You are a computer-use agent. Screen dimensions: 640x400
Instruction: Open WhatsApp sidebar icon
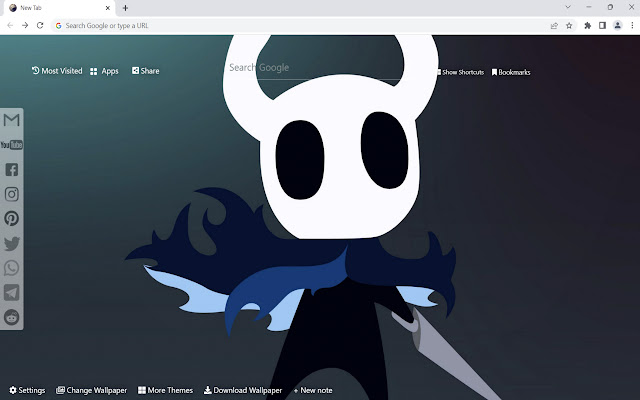11,268
